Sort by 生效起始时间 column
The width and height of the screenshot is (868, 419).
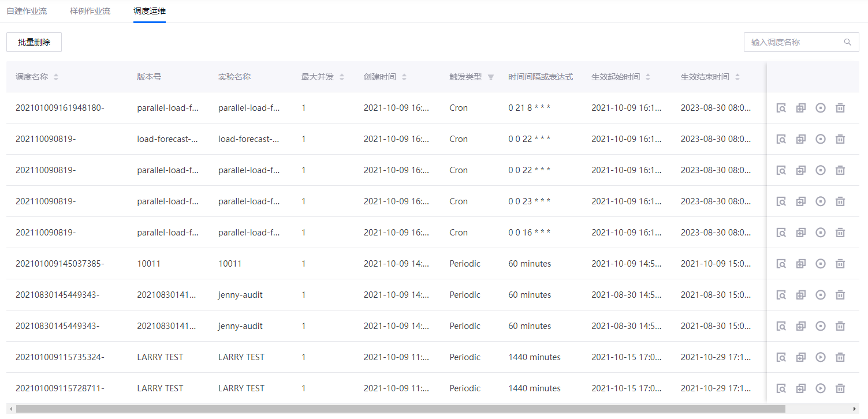click(648, 77)
